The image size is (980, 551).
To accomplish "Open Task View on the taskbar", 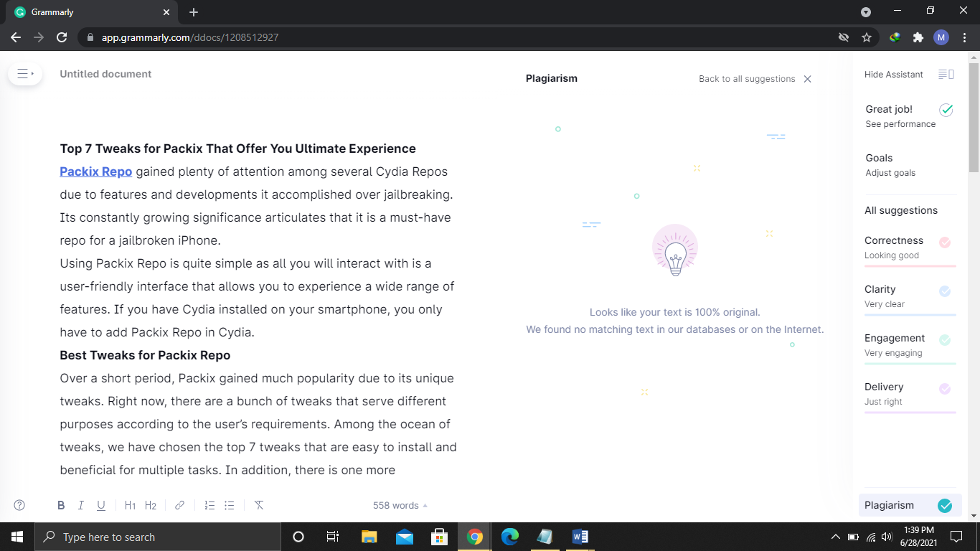I will coord(332,537).
